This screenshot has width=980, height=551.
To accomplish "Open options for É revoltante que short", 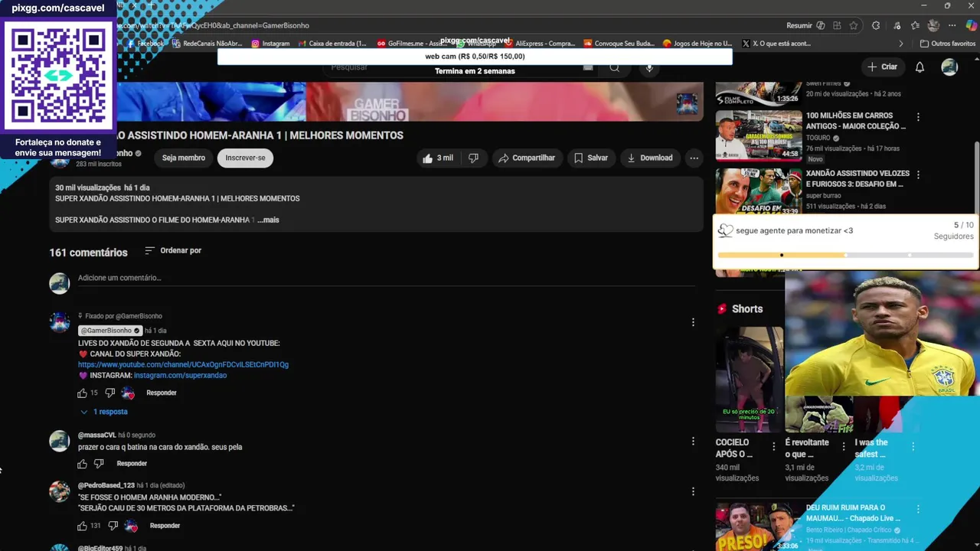I will tap(844, 447).
